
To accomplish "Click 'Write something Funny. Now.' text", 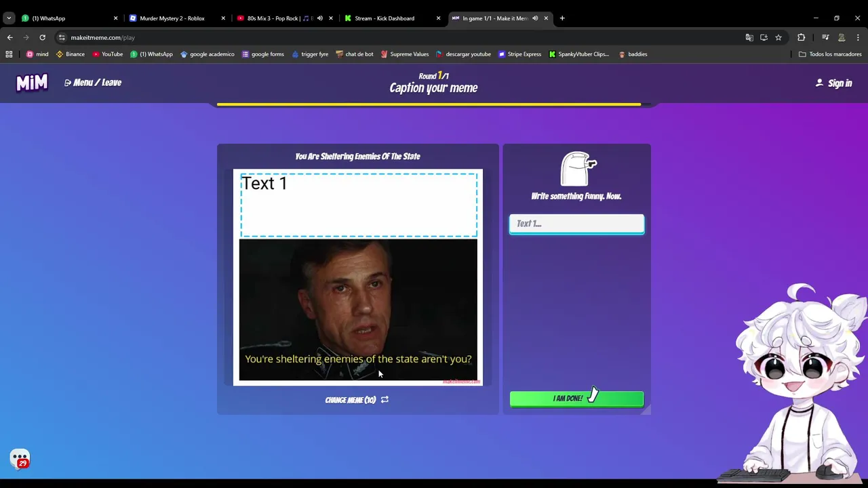I will [576, 197].
